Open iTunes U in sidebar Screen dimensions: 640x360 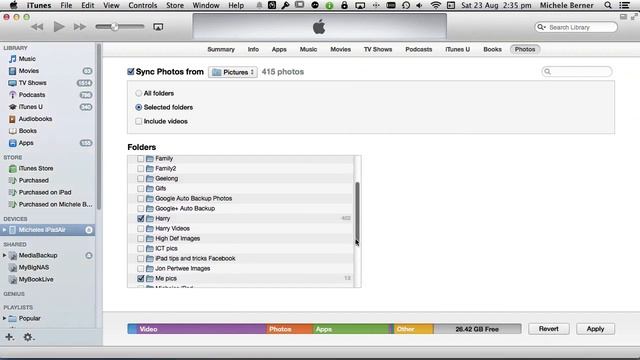[31, 107]
